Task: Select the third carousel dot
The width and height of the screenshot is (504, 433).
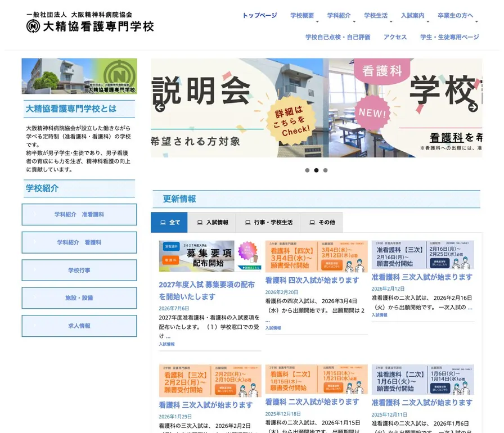Action: click(x=325, y=170)
